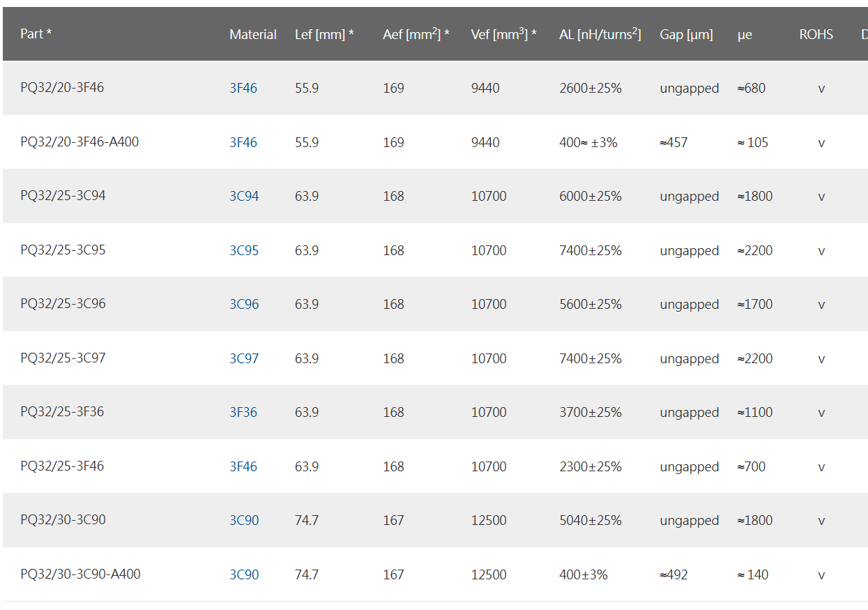This screenshot has height=610, width=868.
Task: Open the 3C90 link for PQ32/30-3C90-A400
Action: 244,574
